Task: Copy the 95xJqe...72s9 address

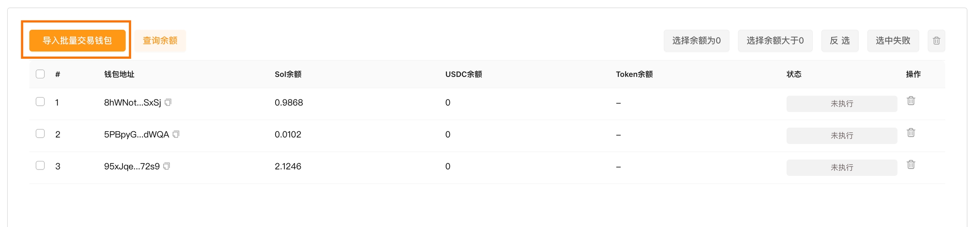Action: click(167, 166)
